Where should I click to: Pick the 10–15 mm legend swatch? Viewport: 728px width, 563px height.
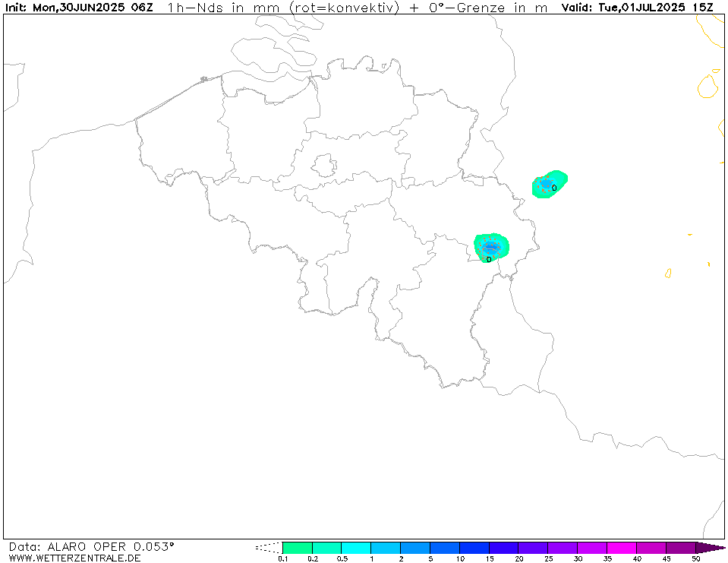(474, 548)
